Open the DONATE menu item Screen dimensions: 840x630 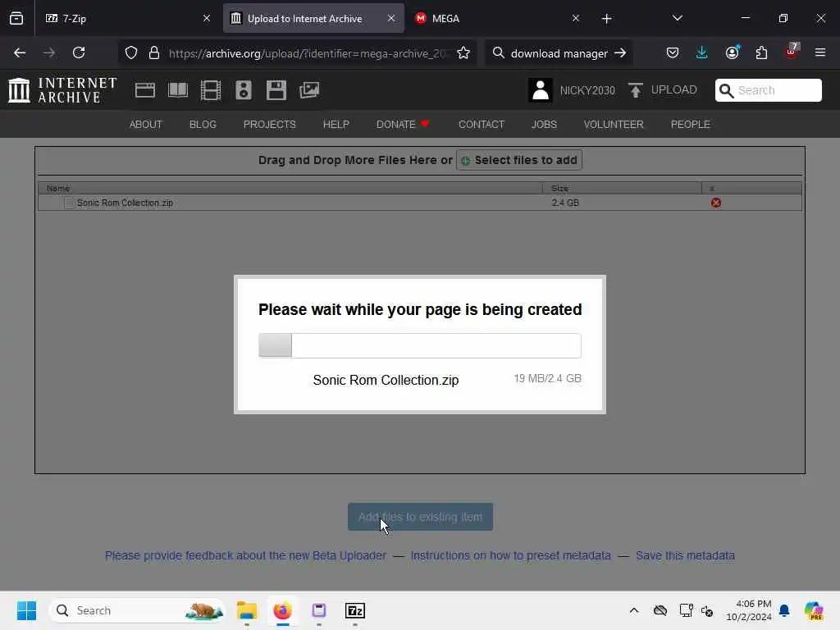point(403,125)
